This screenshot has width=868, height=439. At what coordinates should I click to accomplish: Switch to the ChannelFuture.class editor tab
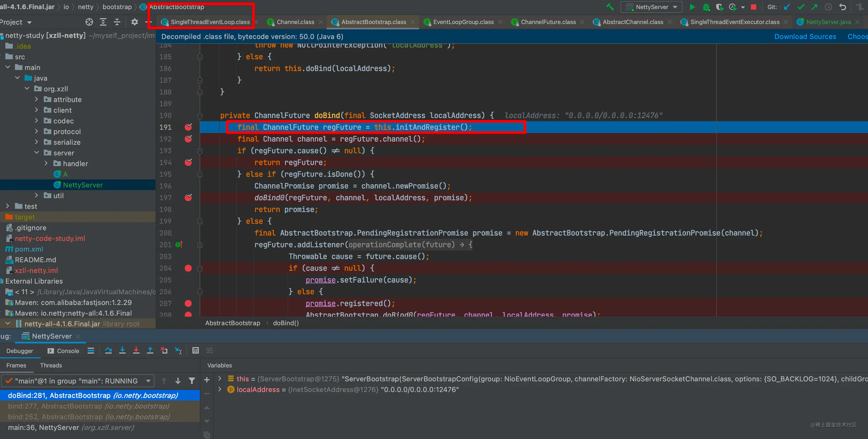click(548, 22)
